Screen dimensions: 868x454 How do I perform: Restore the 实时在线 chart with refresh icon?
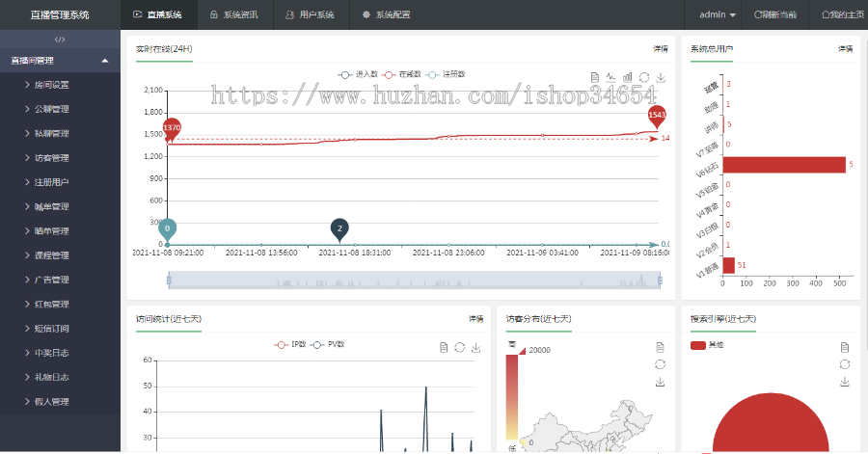(x=644, y=77)
